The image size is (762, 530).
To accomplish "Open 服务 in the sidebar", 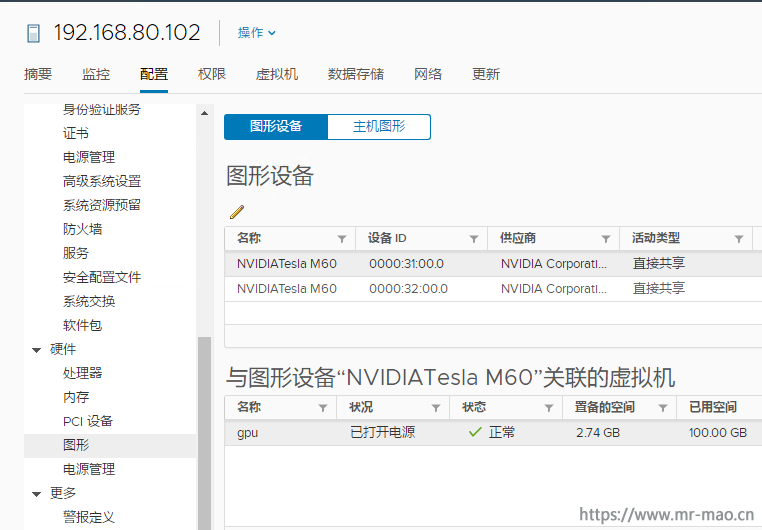I will pos(76,253).
